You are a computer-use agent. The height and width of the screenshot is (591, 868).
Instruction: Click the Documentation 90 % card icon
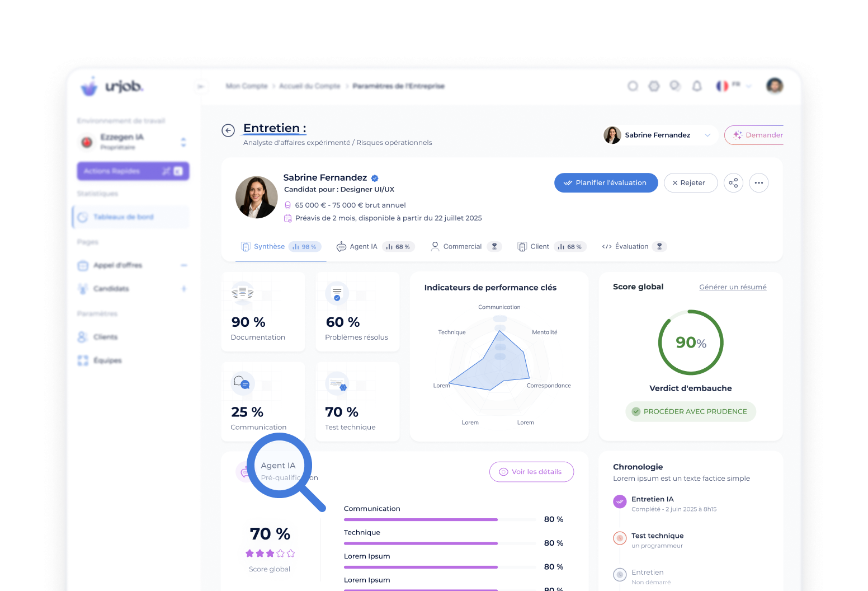pos(243,293)
